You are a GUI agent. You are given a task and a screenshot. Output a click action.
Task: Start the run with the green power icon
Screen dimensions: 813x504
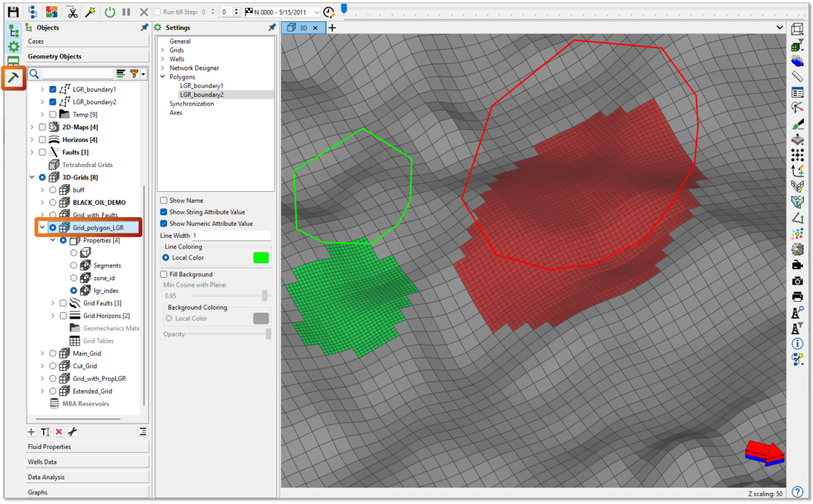[110, 12]
